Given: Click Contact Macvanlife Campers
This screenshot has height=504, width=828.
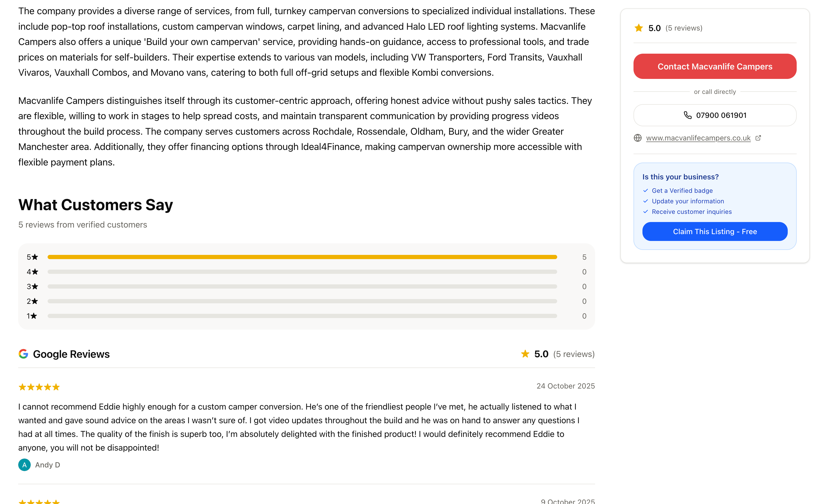Looking at the screenshot, I should click(714, 66).
